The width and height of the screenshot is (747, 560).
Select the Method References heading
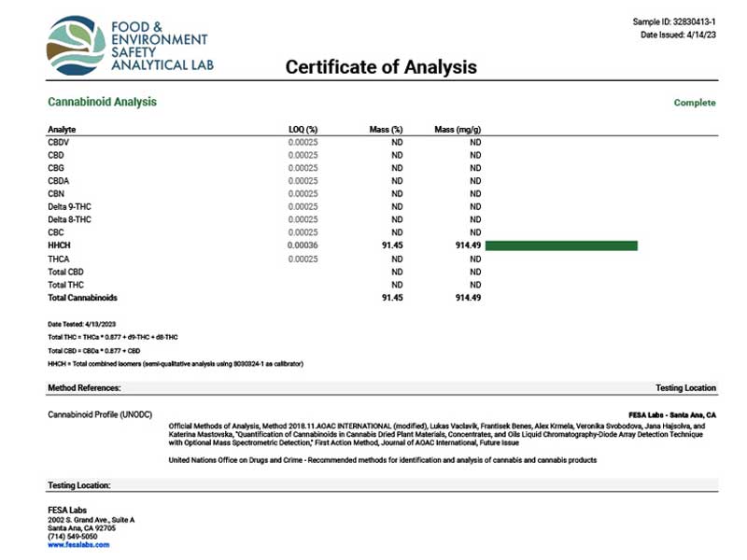pos(84,387)
